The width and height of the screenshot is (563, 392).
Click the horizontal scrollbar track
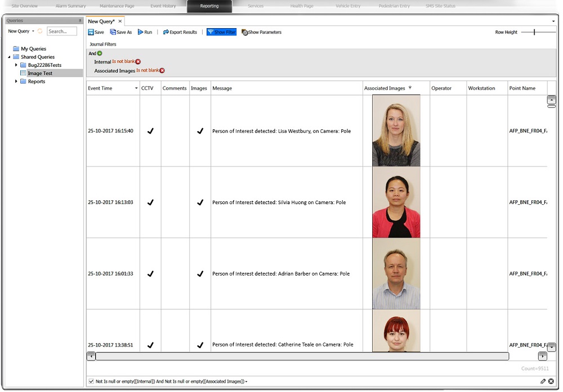[x=302, y=356]
